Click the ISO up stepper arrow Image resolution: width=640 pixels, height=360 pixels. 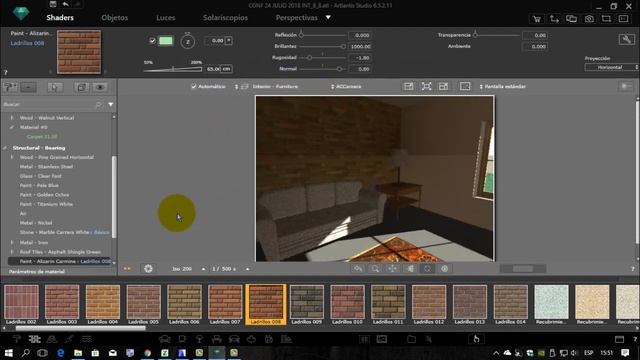click(x=203, y=269)
